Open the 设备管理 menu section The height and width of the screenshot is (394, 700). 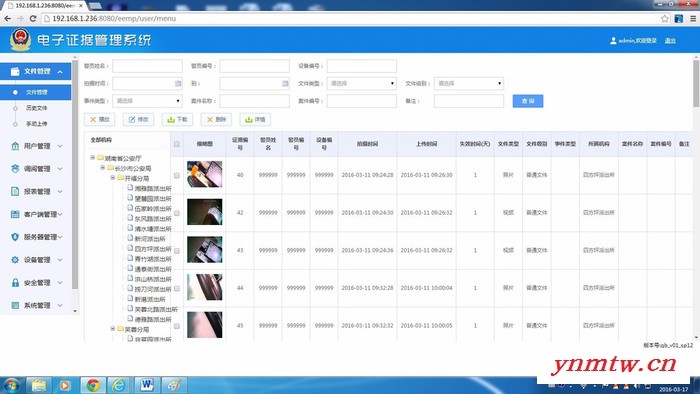(x=36, y=260)
